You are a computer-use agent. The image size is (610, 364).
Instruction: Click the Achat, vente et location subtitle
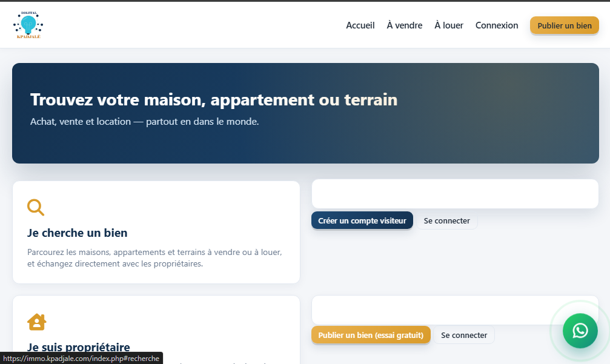(x=144, y=122)
